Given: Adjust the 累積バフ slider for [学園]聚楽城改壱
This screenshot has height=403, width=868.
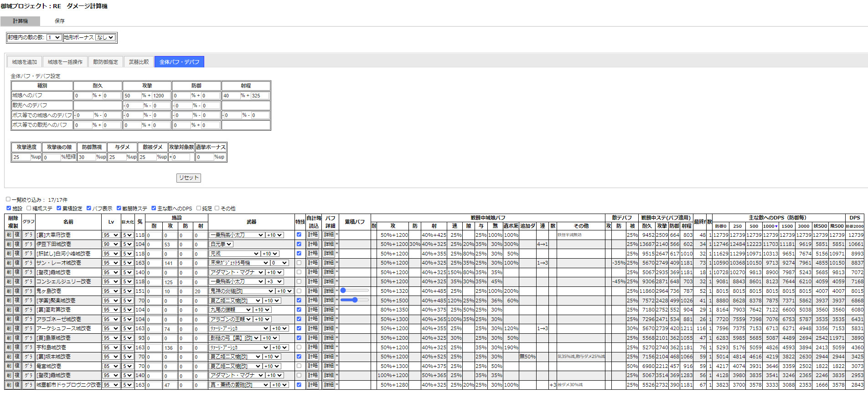Looking at the screenshot, I should (x=354, y=300).
